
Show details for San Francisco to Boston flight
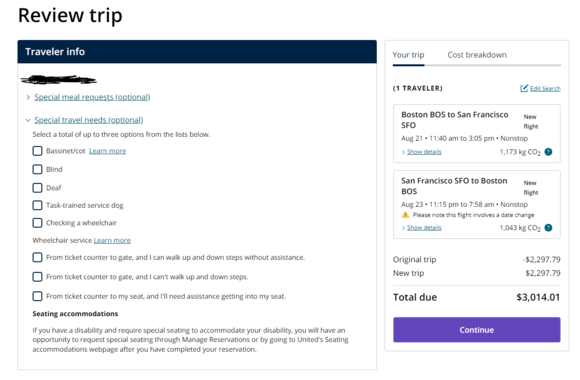(424, 228)
